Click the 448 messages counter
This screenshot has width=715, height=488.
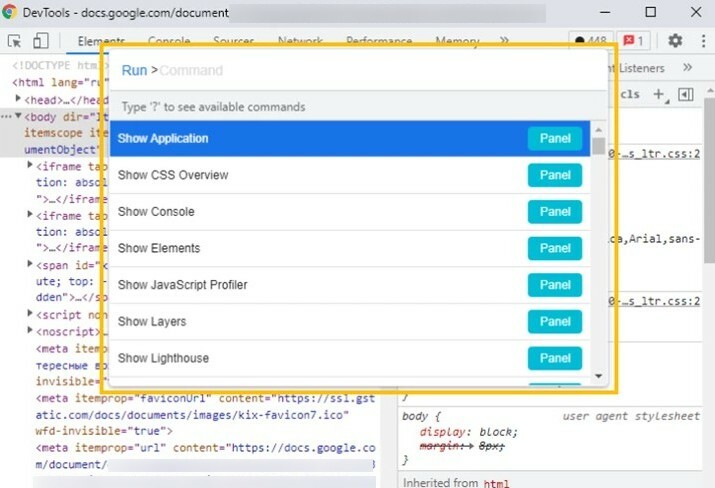591,41
